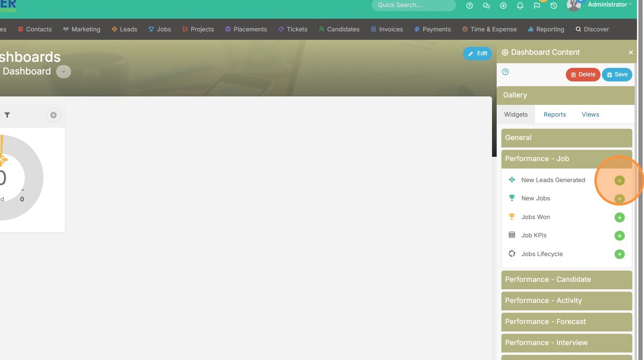This screenshot has width=644, height=360.
Task: Click the red Delete button
Action: [583, 74]
